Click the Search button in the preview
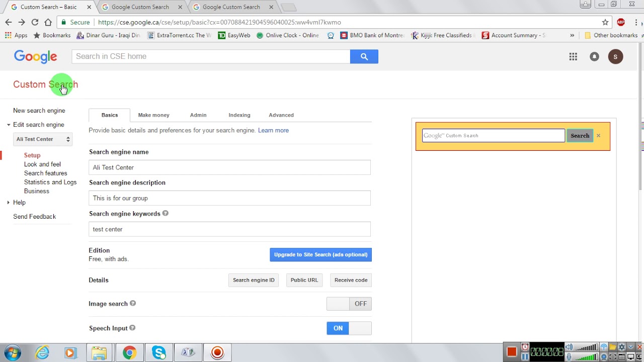The width and height of the screenshot is (644, 362). pyautogui.click(x=580, y=135)
